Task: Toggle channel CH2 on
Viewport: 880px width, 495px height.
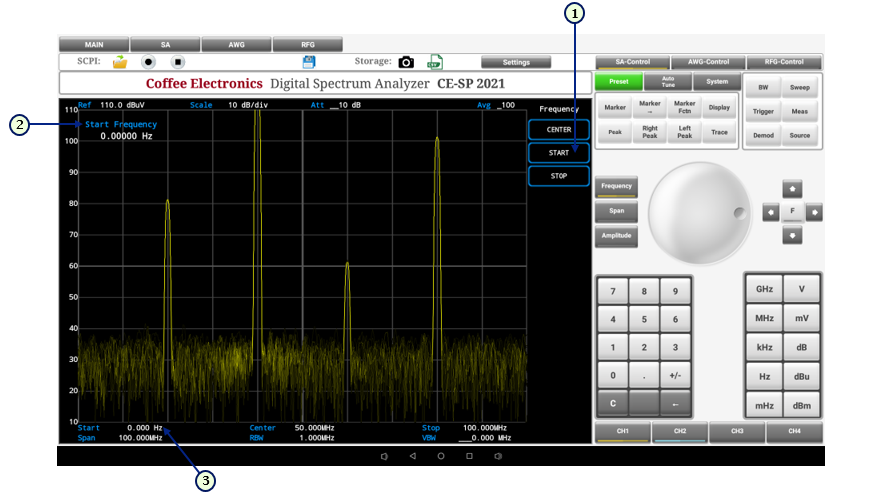Action: [x=680, y=431]
